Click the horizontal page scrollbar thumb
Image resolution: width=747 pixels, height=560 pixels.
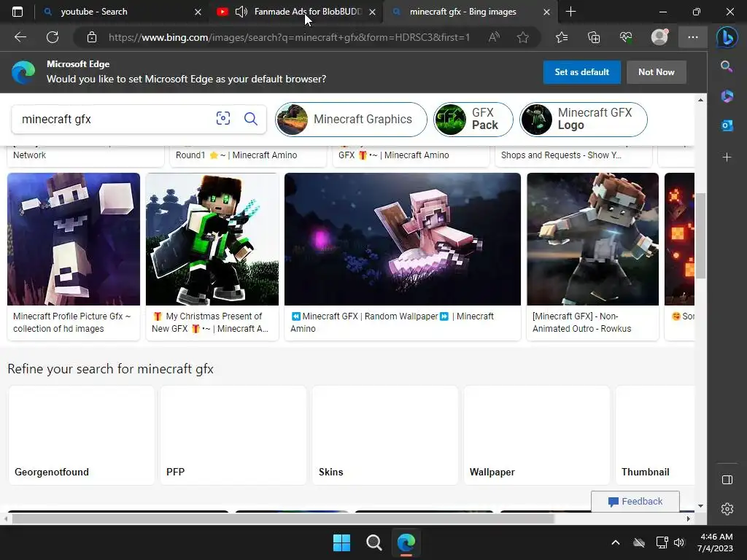point(284,518)
